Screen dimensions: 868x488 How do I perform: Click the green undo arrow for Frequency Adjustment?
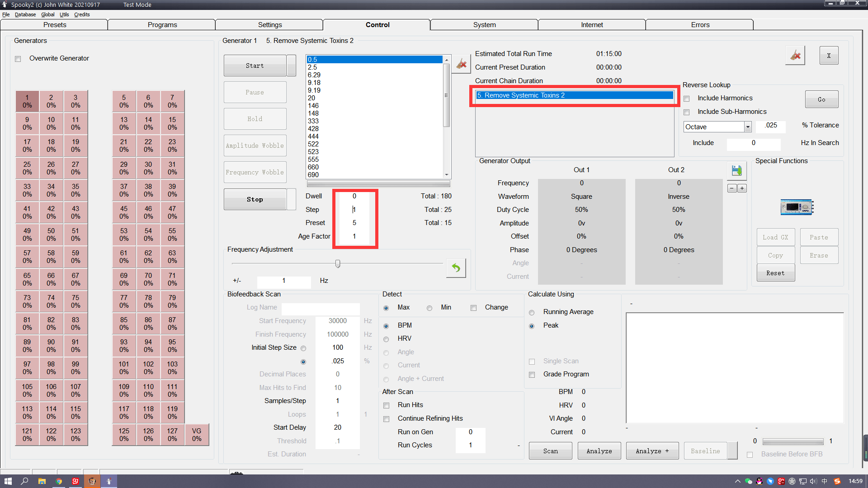pyautogui.click(x=456, y=268)
